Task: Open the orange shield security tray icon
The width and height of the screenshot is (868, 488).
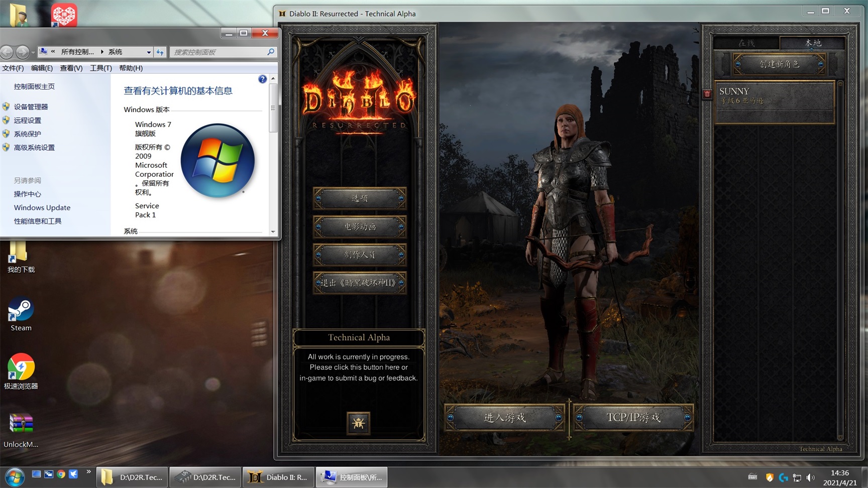Action: tap(770, 477)
